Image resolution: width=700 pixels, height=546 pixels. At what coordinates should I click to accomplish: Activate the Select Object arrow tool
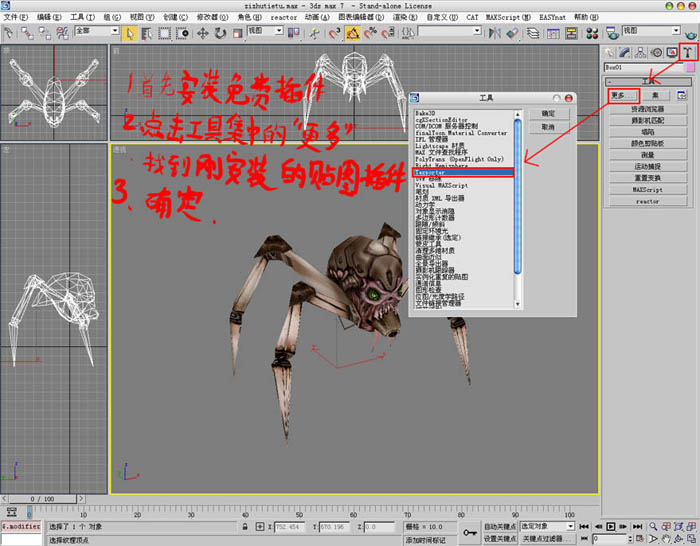(129, 33)
